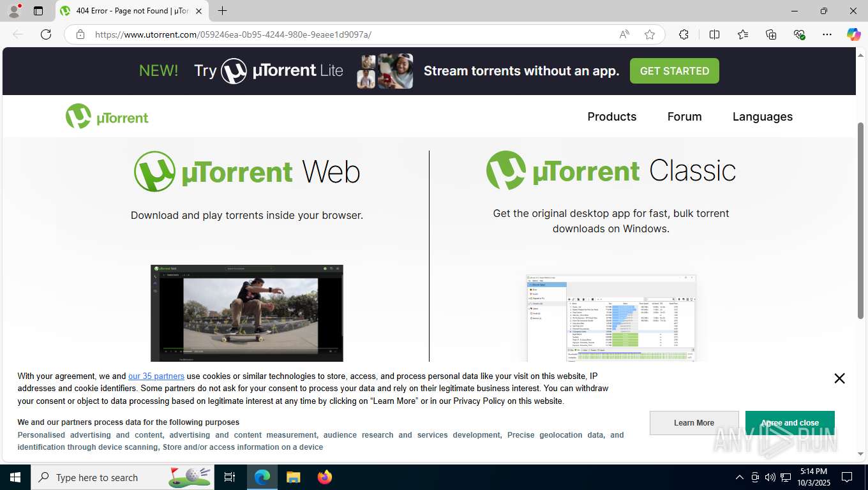
Task: Open Browser essentials icon
Action: click(x=799, y=34)
